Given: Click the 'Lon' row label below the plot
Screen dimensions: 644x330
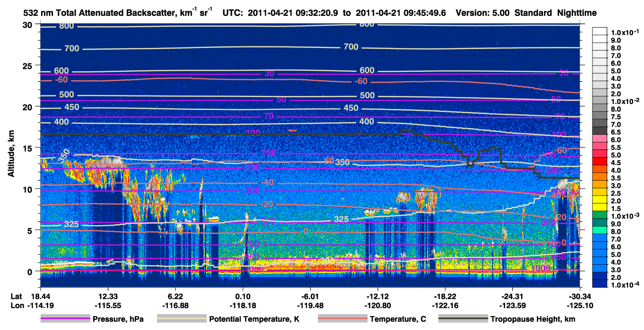Looking at the screenshot, I should coord(16,305).
